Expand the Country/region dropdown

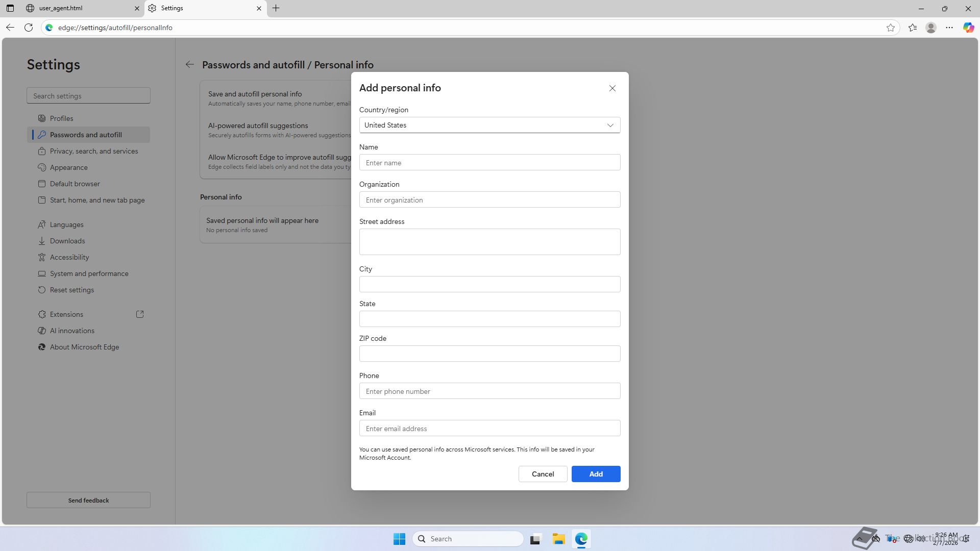(x=489, y=125)
